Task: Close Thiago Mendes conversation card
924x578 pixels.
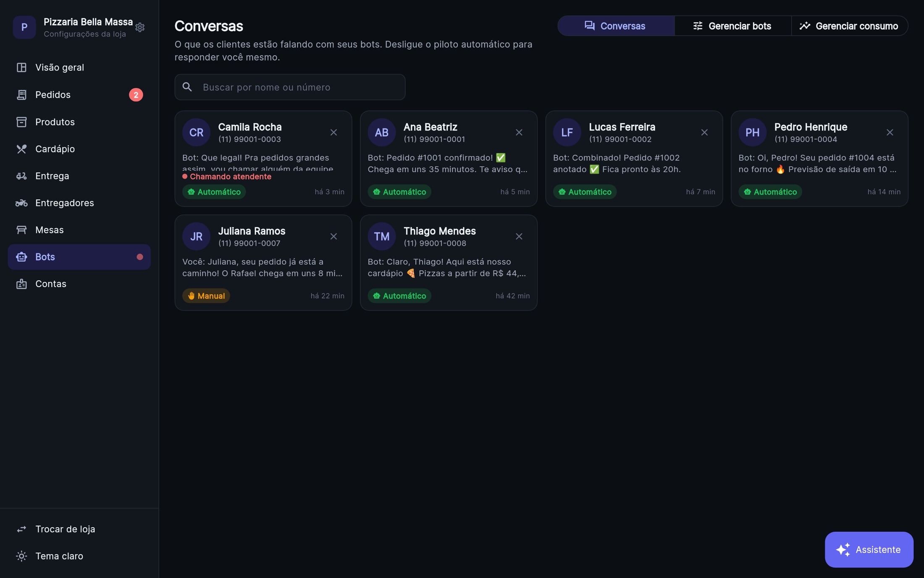Action: point(519,237)
